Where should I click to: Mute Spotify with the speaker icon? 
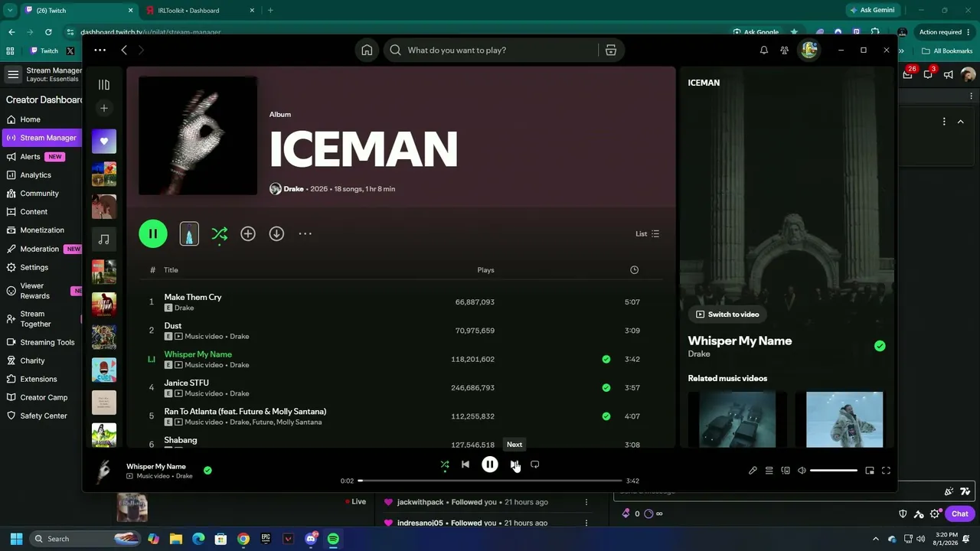802,471
